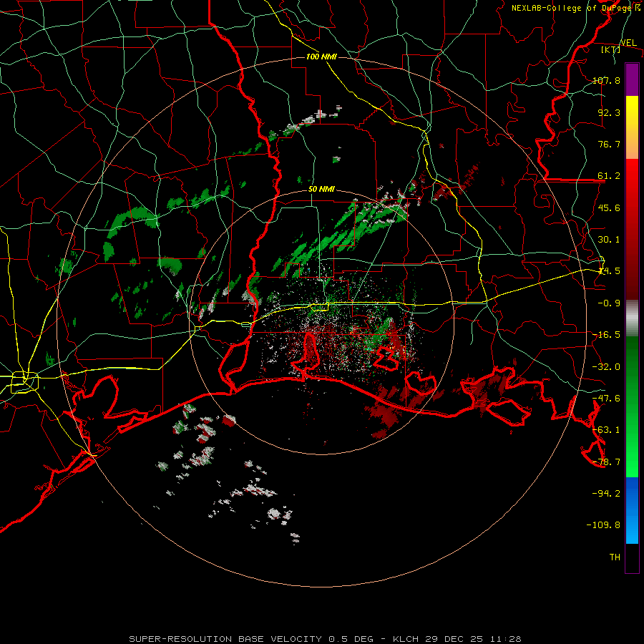Screen dimensions: 644x644
Task: Select the -63.1 legend value
Action: (x=606, y=430)
